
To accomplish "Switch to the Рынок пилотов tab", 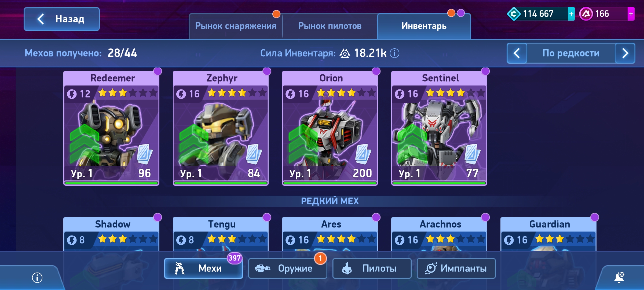I will [330, 26].
